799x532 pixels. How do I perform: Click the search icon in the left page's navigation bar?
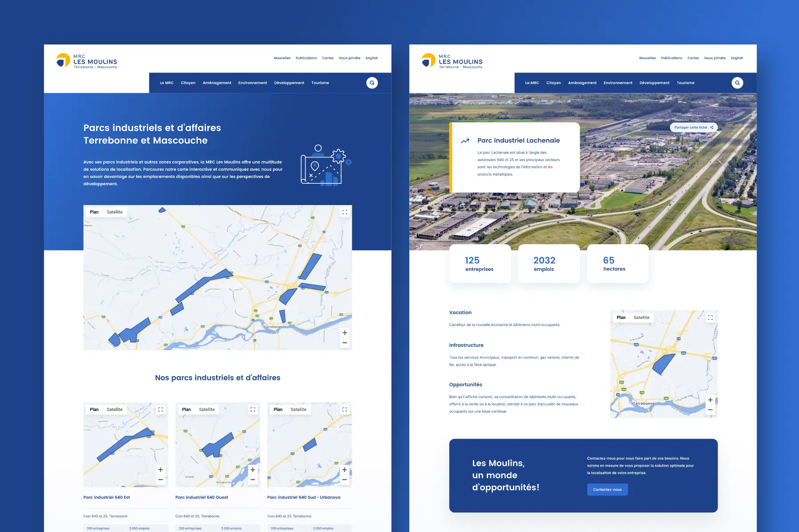[372, 83]
